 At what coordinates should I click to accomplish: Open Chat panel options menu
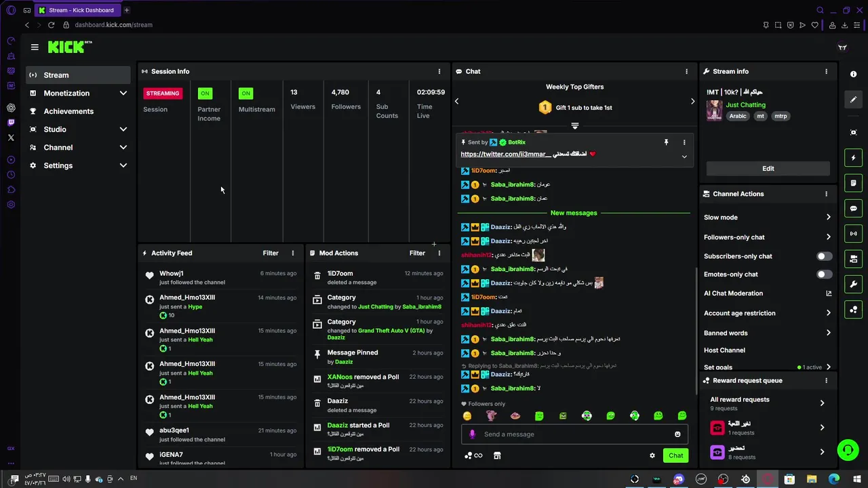tap(686, 71)
